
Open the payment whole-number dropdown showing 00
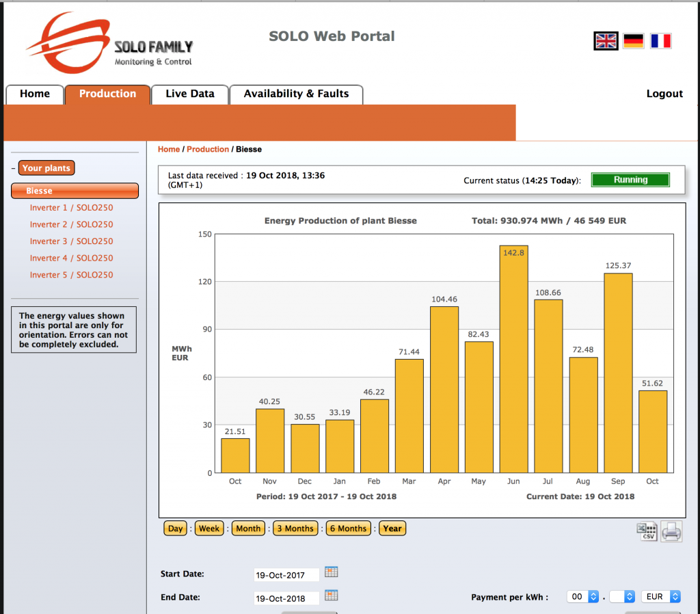(x=582, y=597)
